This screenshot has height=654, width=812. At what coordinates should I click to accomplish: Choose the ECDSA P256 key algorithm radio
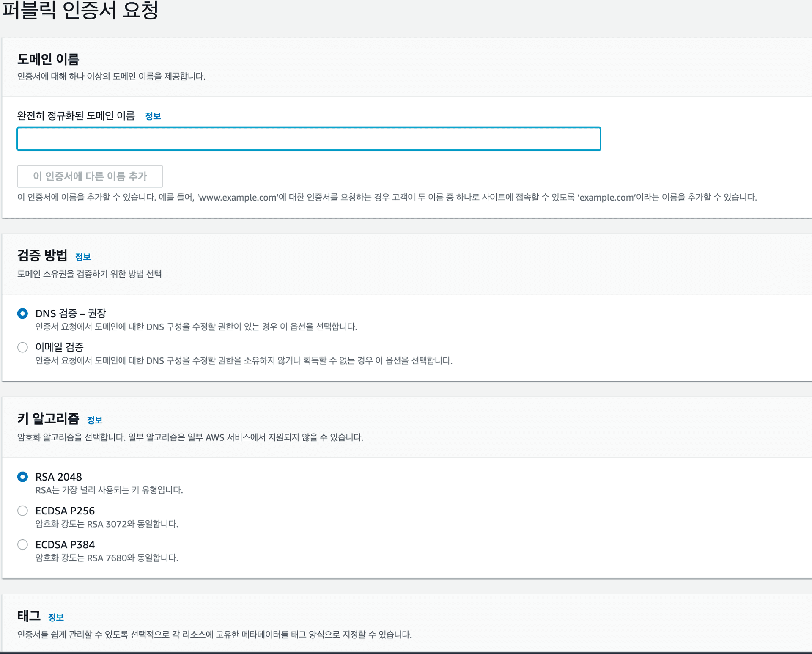(23, 511)
